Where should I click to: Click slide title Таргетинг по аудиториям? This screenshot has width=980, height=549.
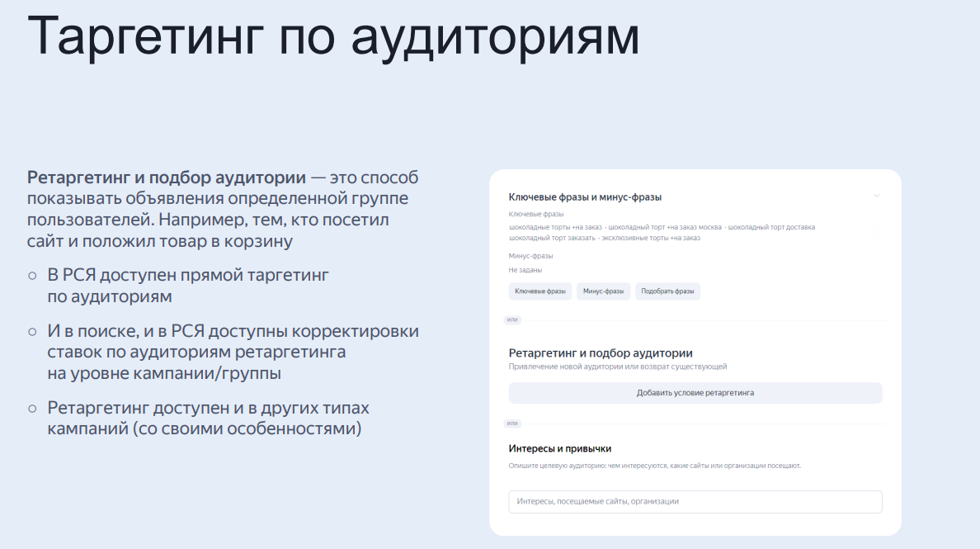[333, 37]
